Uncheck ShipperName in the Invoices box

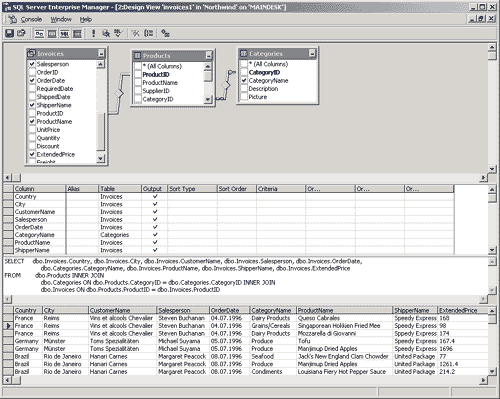[x=32, y=105]
